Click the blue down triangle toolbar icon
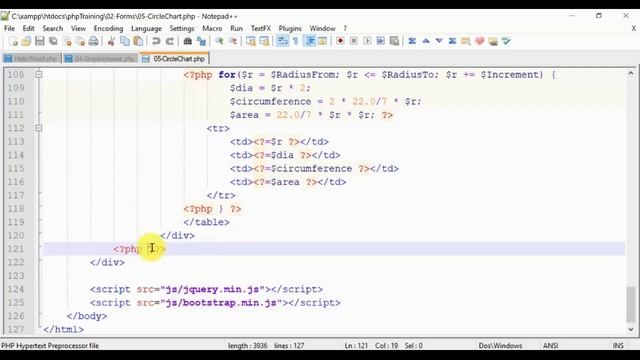The height and width of the screenshot is (360, 640). [439, 41]
